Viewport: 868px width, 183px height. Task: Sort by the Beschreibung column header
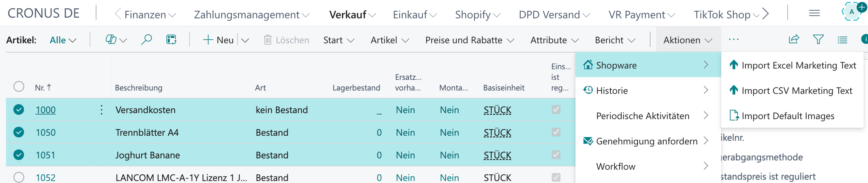[139, 88]
